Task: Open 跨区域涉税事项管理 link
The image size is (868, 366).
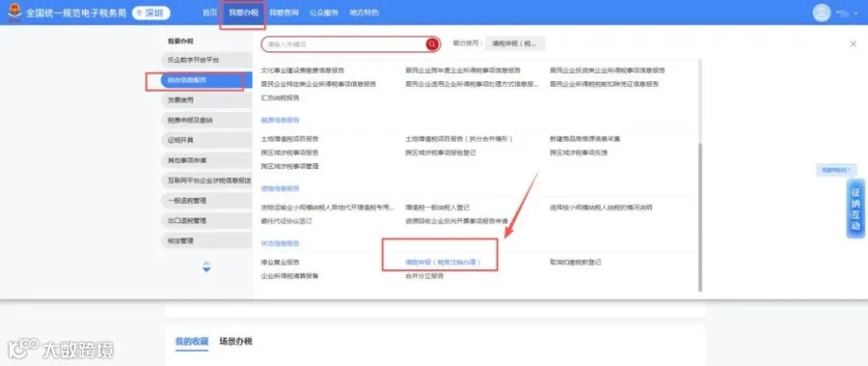Action: pos(289,166)
